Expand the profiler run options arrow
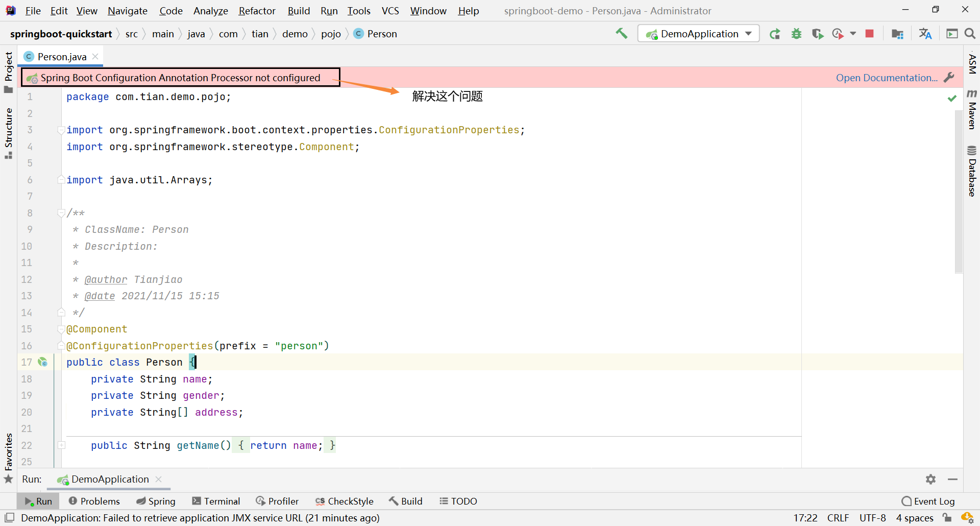 (853, 34)
